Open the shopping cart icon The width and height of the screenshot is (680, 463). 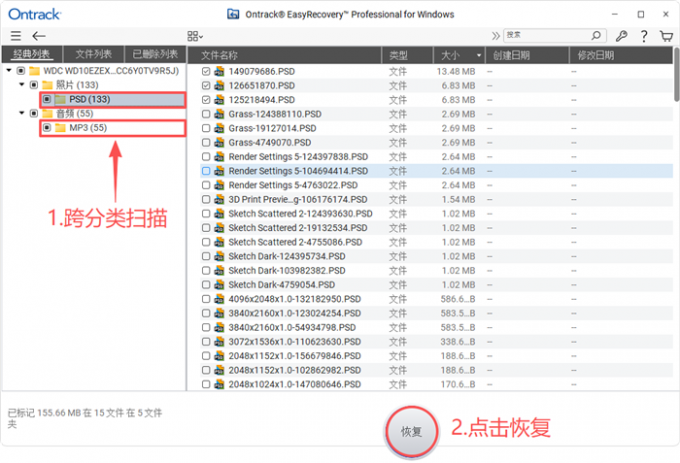point(666,36)
